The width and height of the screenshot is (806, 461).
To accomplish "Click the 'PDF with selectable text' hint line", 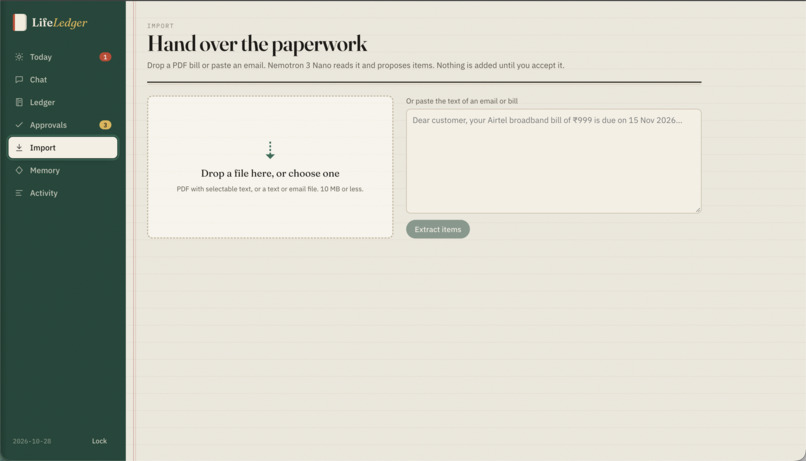I will point(270,189).
